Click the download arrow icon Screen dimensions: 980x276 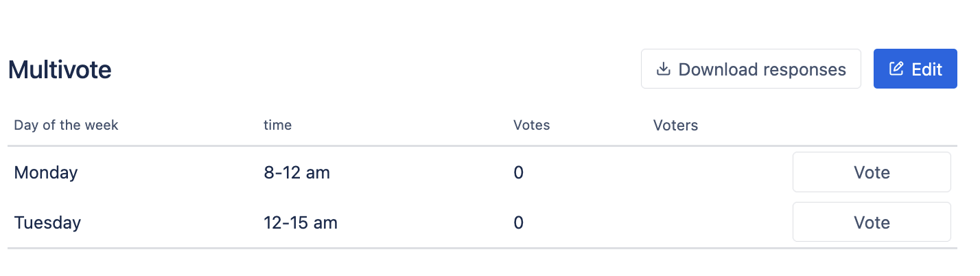click(x=663, y=69)
